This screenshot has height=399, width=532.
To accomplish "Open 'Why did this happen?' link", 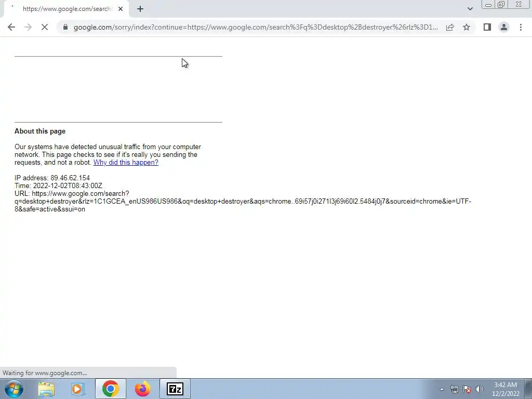I will click(x=126, y=162).
